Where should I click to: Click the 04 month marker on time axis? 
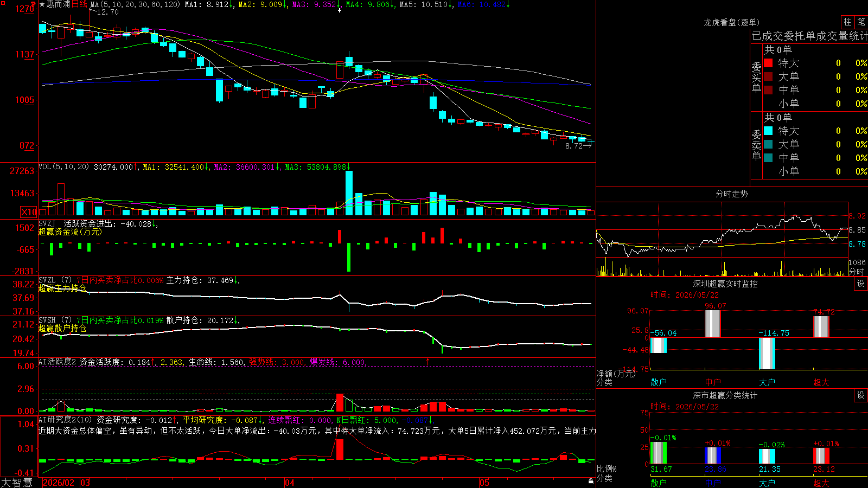[x=290, y=483]
